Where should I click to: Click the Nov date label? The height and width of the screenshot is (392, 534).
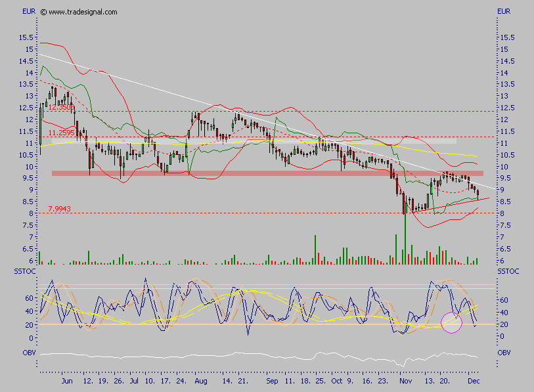[x=406, y=381]
